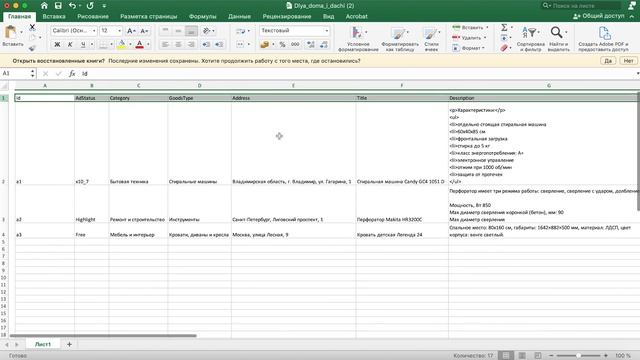Click the increase decimal icon
Viewport: 640px width, 360px height.
[311, 44]
